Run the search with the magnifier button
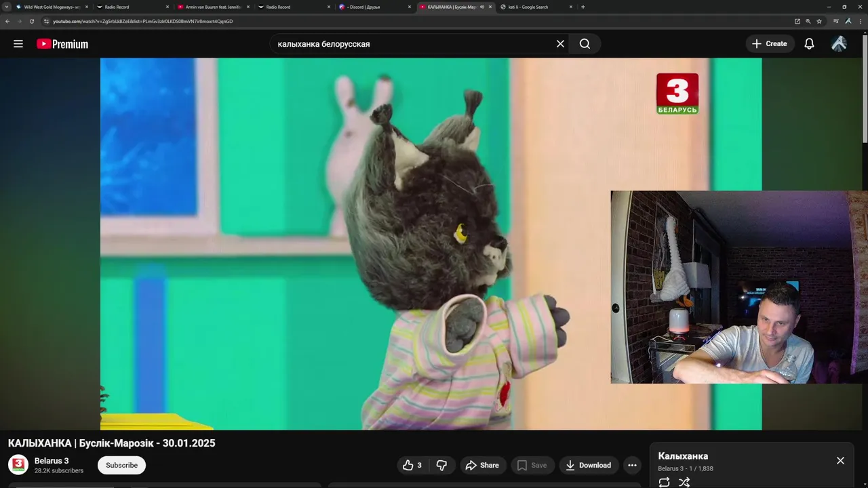Screen dimensions: 868x488 [x=585, y=44]
